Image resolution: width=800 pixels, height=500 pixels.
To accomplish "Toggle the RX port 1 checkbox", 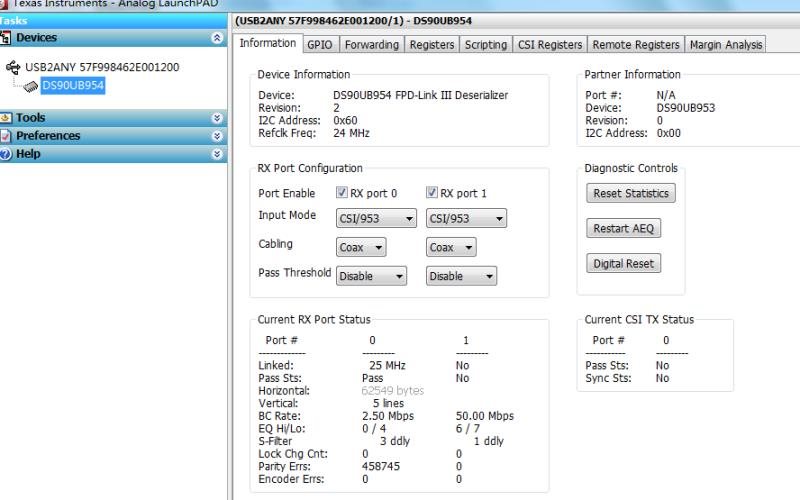I will pos(432,192).
